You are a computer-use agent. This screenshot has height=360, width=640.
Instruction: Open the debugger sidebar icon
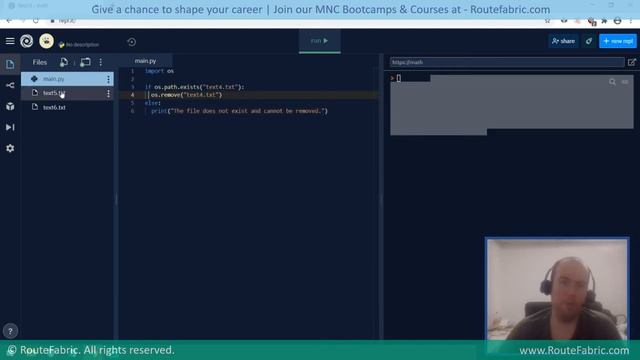point(10,127)
